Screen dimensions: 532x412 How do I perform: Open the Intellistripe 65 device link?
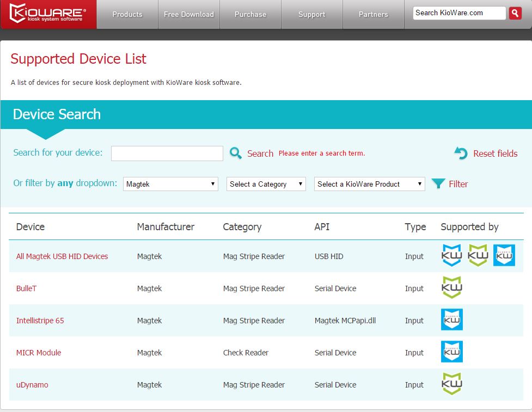[x=40, y=321]
